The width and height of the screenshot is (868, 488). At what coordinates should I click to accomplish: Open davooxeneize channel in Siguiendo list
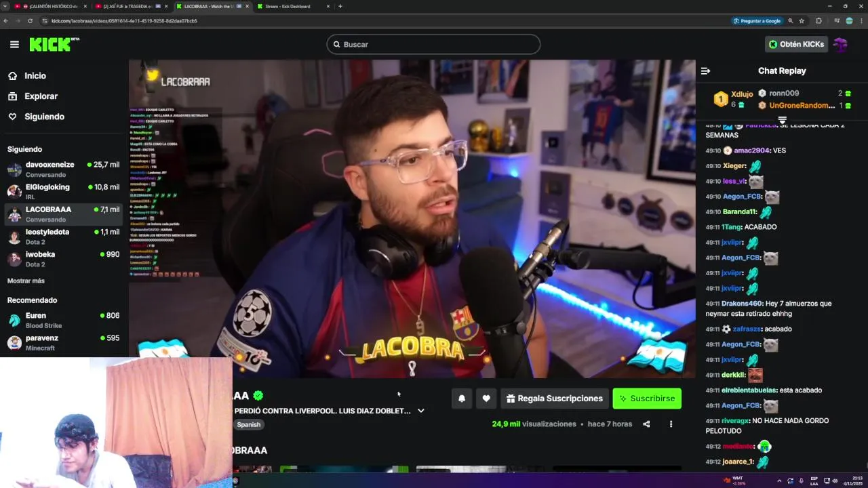(63, 169)
